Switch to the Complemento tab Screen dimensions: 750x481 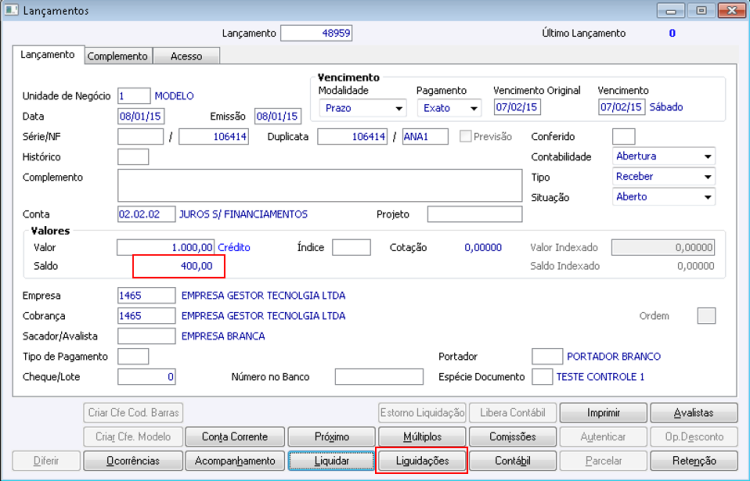[118, 56]
